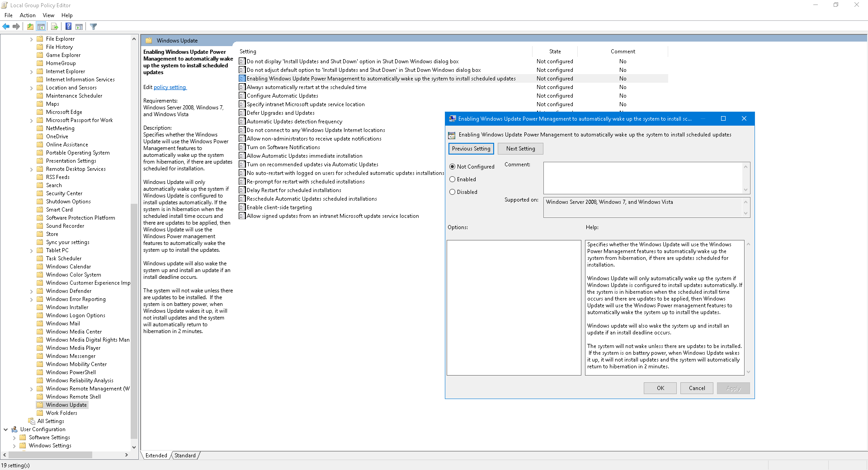The image size is (868, 470).
Task: Click the Help text scrollbar down arrow
Action: [748, 372]
